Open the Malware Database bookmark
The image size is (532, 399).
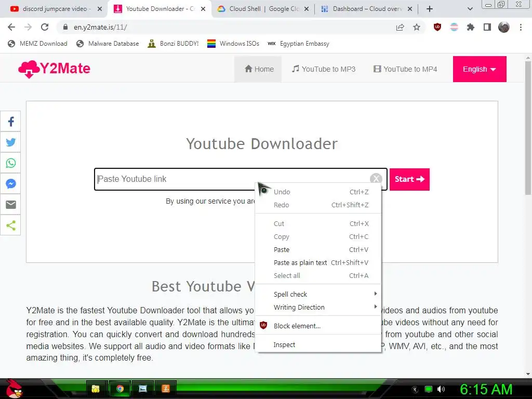(108, 44)
